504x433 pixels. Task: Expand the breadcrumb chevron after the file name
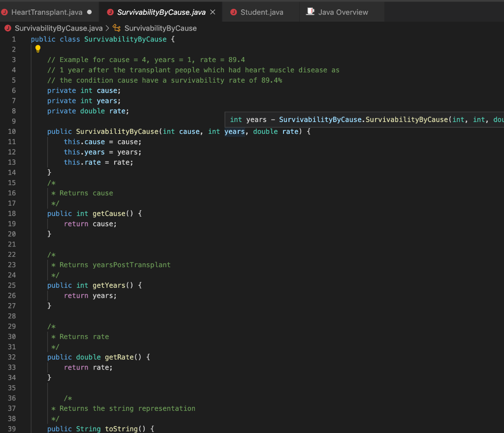point(108,28)
